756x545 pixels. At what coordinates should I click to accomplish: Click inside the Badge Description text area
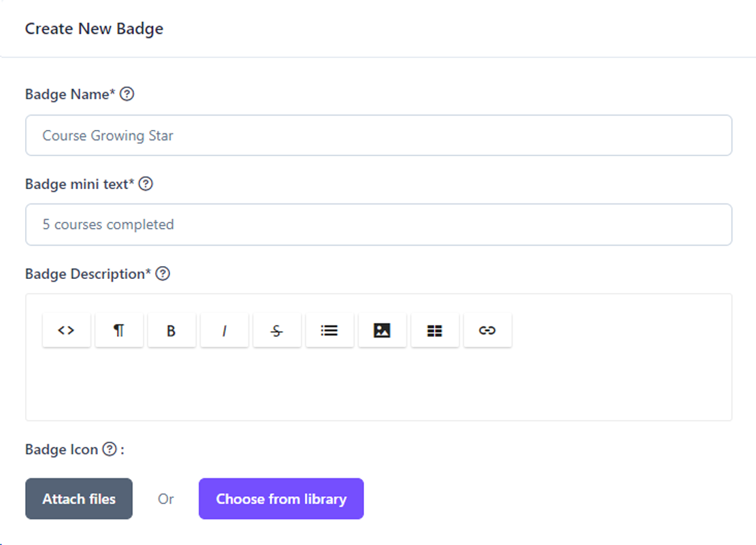click(x=378, y=384)
